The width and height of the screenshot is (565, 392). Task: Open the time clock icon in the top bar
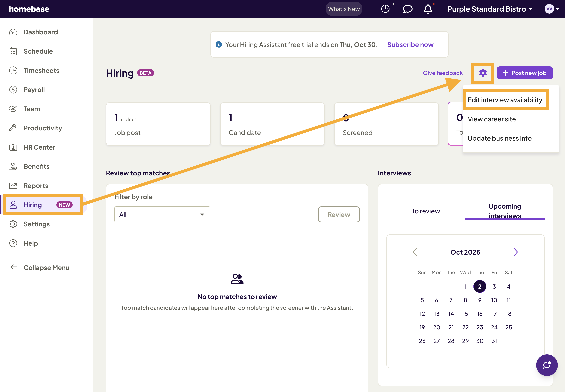385,9
